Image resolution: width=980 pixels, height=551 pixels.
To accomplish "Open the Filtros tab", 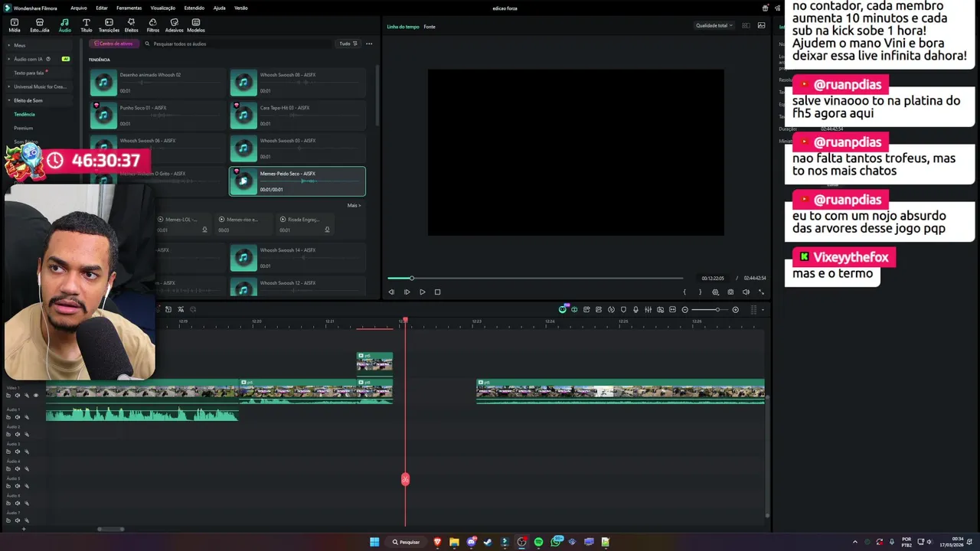I will [152, 25].
